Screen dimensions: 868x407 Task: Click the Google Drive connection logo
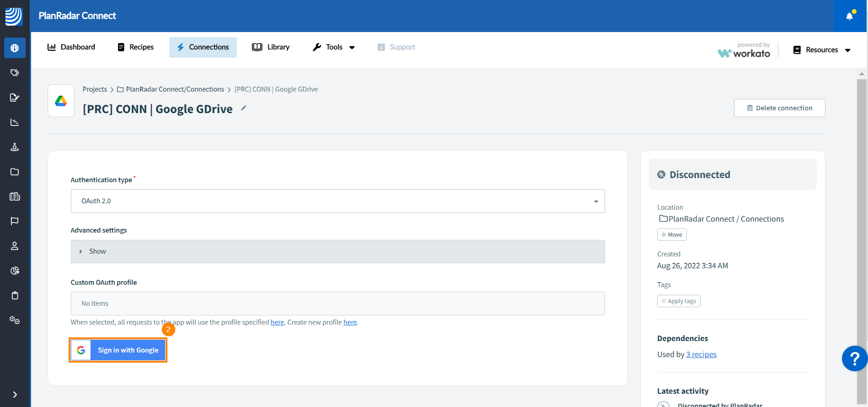61,101
